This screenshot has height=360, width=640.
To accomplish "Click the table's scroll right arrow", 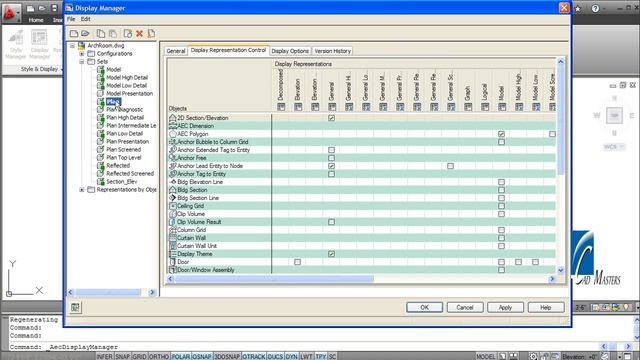I will [552, 279].
